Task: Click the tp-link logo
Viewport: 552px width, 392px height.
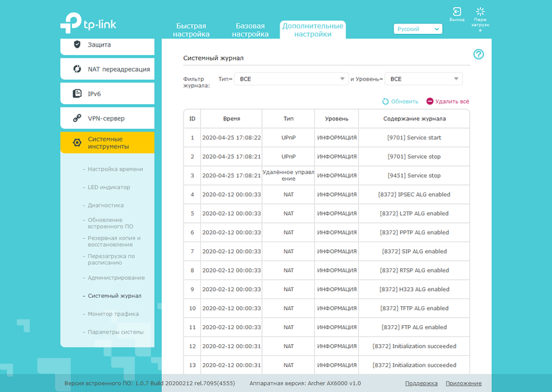Action: coord(88,23)
